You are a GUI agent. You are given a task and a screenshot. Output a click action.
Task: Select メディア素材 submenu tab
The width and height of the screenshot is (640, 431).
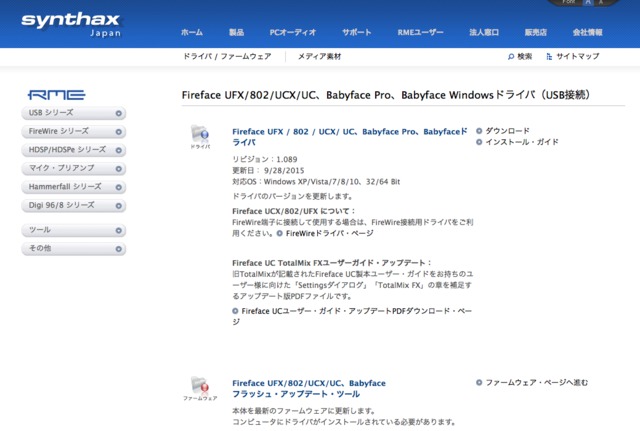pos(319,56)
